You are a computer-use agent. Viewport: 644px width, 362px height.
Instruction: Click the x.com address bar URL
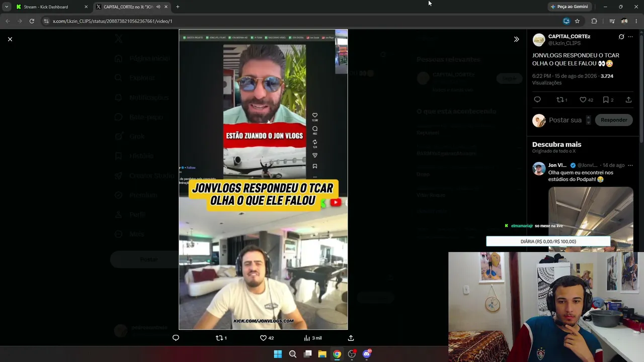pos(112,21)
